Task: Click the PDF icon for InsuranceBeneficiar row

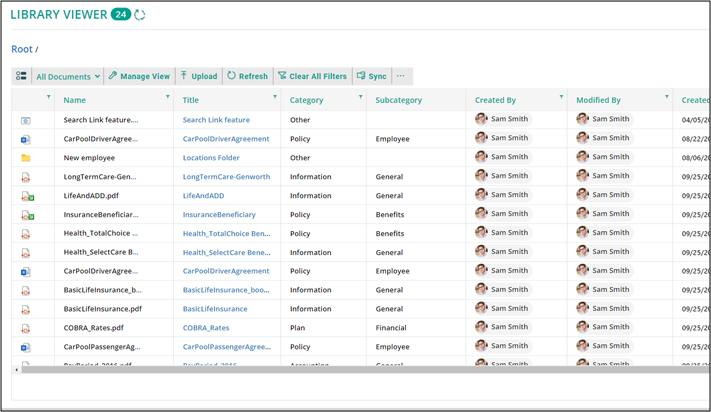Action: [x=28, y=215]
